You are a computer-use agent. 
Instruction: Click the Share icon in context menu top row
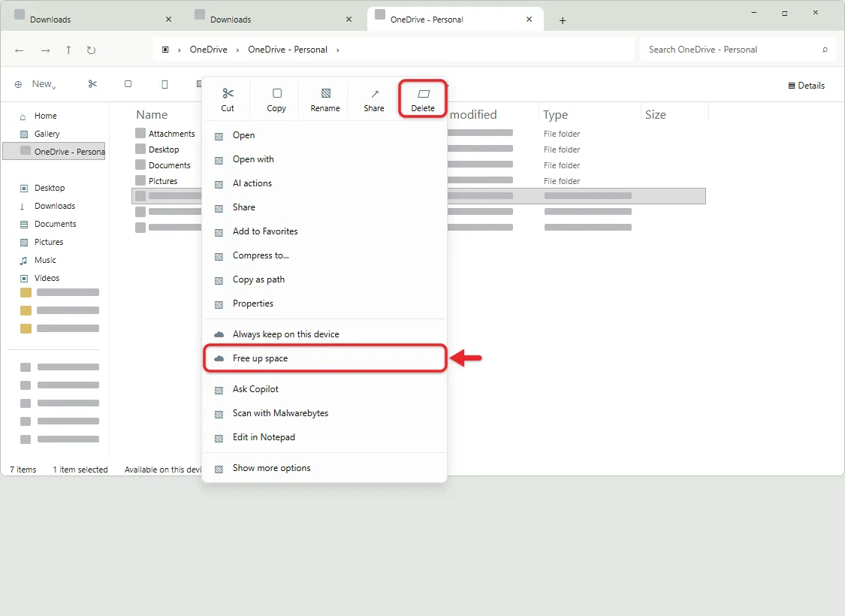[375, 94]
